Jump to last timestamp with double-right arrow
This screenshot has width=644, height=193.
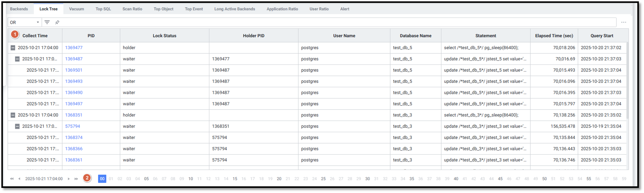pos(76,179)
